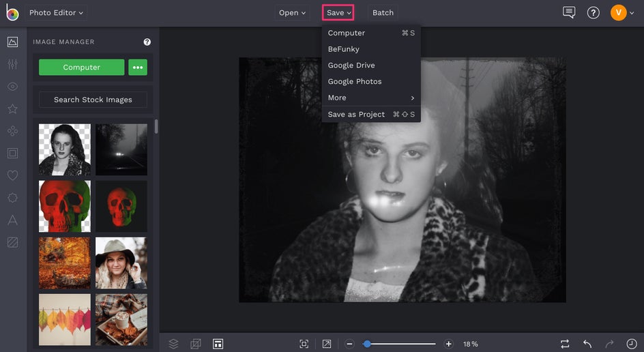Select the small skull on black thumbnail
Viewport: 644px width, 352px height.
pos(121,206)
